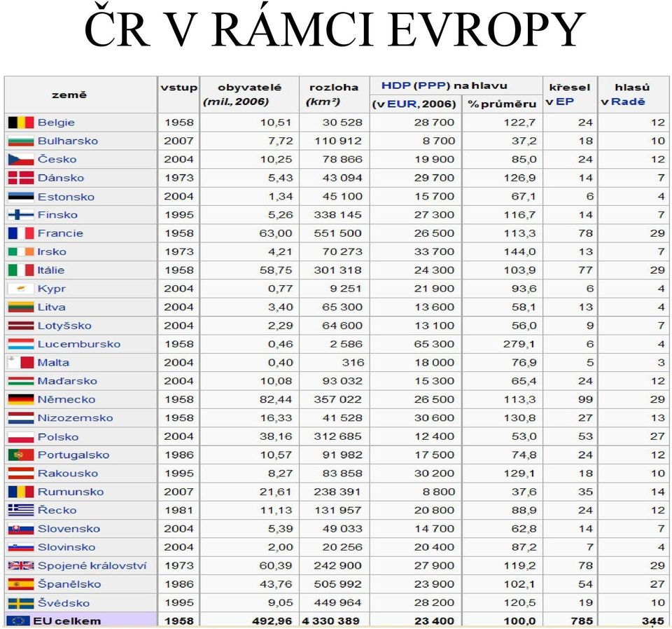Click the Maltese flag beside Malta
Viewport: 672px width, 629px height.
point(20,362)
